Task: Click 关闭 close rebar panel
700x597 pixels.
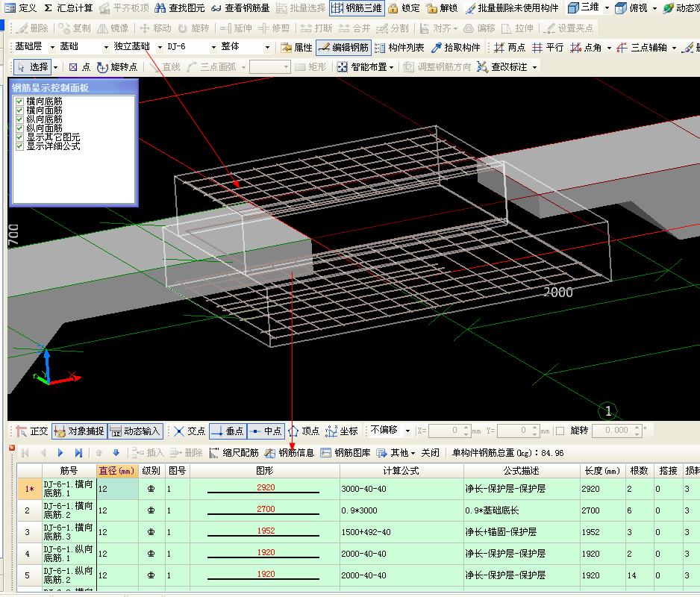Action: [x=430, y=453]
